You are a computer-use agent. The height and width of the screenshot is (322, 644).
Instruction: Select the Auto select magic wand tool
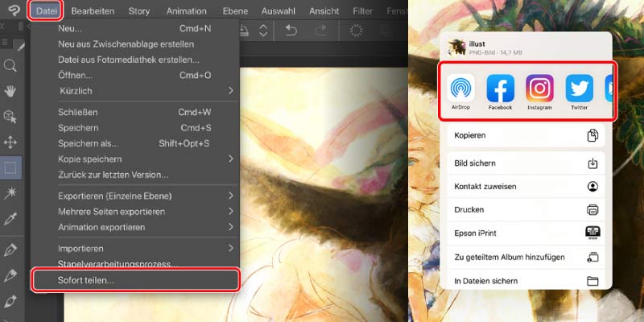11,193
